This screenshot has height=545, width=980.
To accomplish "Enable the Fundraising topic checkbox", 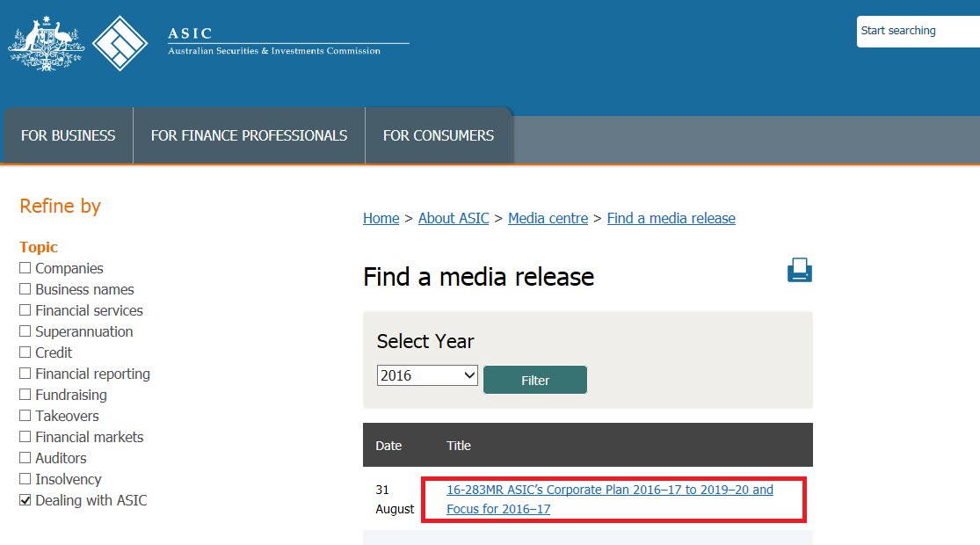I will pos(25,395).
